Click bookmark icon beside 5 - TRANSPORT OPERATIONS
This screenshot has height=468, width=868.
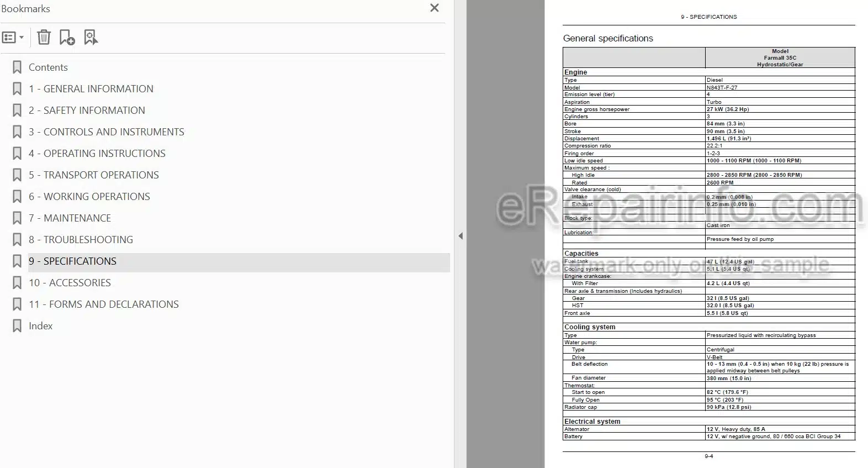click(x=17, y=175)
